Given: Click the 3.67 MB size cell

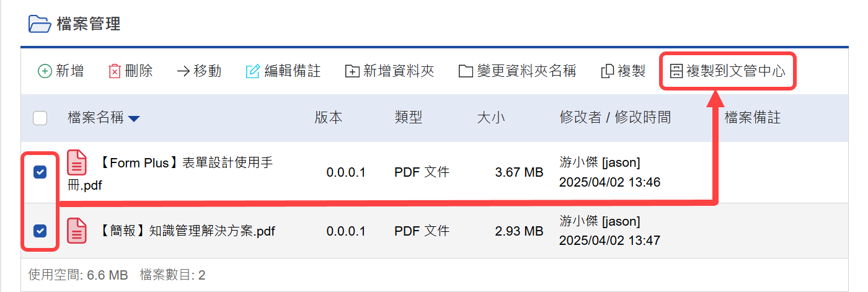Looking at the screenshot, I should (520, 172).
